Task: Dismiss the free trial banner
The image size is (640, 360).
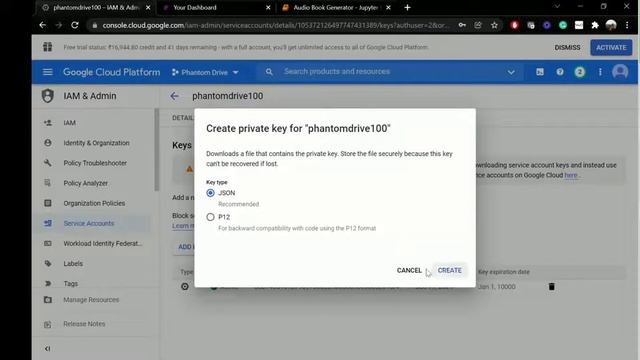Action: click(x=567, y=47)
